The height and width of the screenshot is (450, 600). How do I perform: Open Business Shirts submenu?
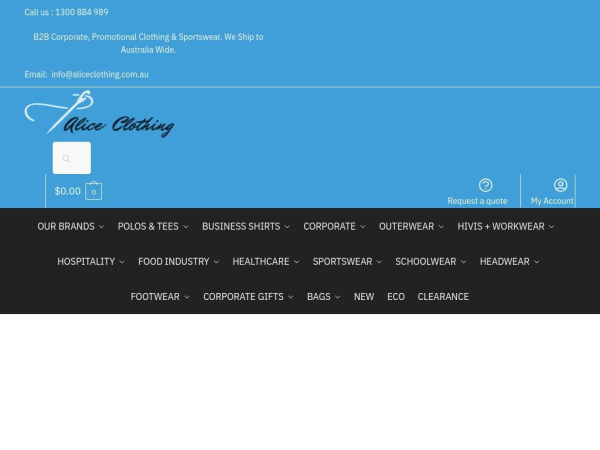tap(245, 227)
